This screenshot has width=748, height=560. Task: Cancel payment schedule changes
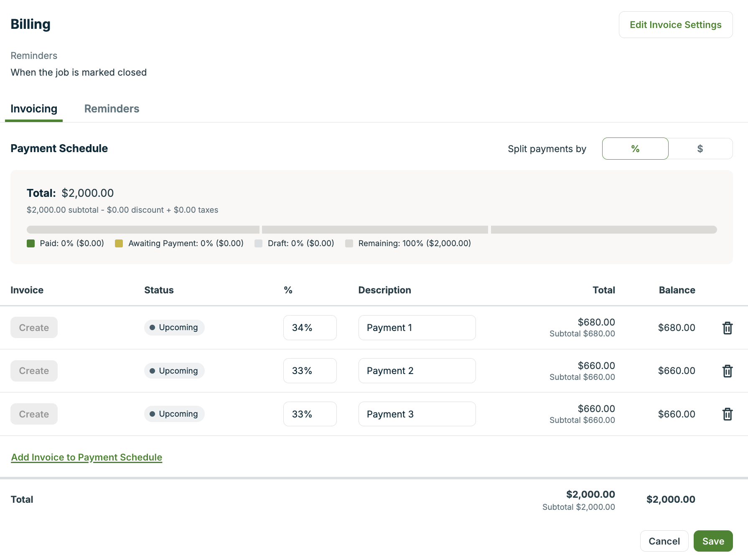664,541
